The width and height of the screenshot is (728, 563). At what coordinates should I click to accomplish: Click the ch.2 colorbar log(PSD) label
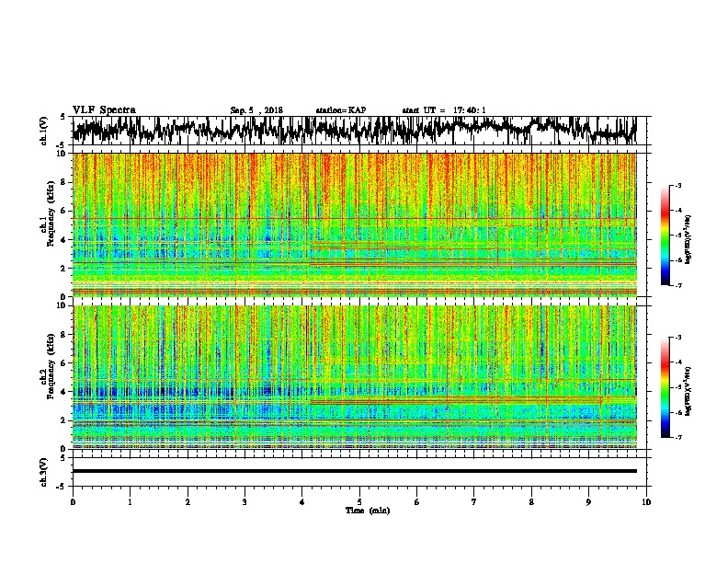688,391
